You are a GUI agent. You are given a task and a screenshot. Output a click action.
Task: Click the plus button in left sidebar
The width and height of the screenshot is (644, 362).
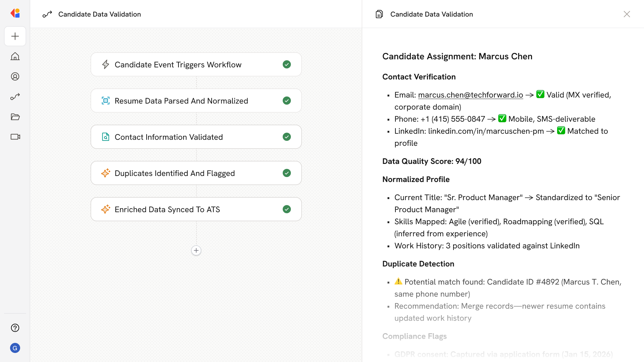15,36
